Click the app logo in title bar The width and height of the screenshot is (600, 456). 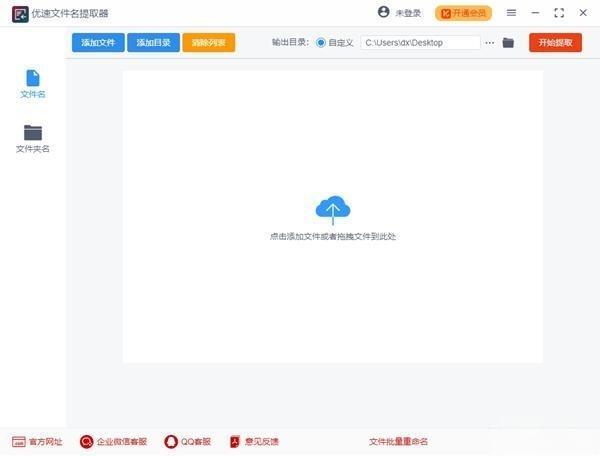(x=19, y=13)
